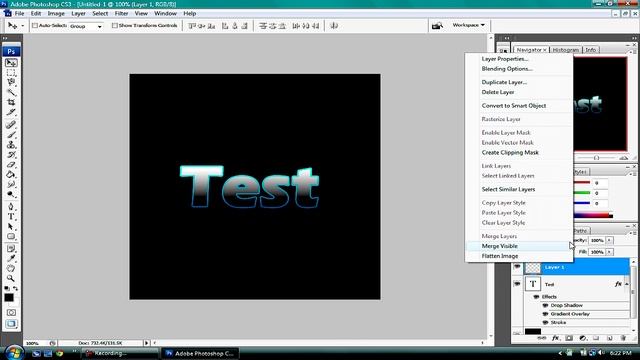640x360 pixels.
Task: Select Layer 1 thumbnail in Layers panel
Action: 533,267
